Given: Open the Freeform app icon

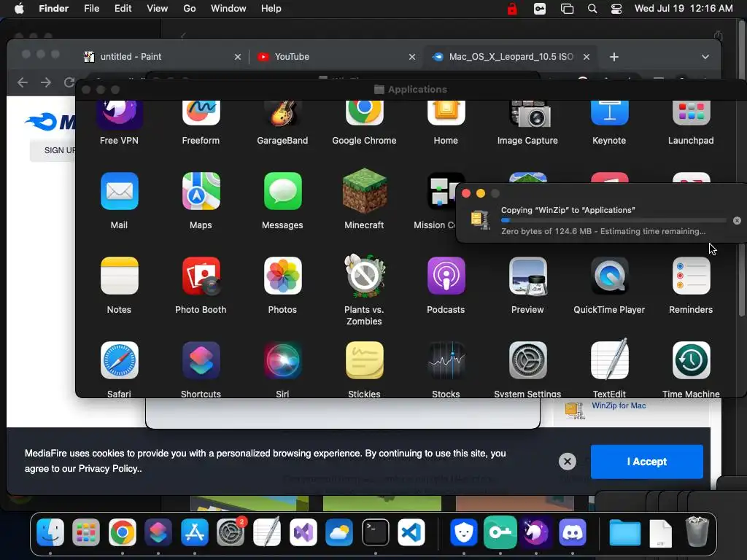Looking at the screenshot, I should 201,113.
